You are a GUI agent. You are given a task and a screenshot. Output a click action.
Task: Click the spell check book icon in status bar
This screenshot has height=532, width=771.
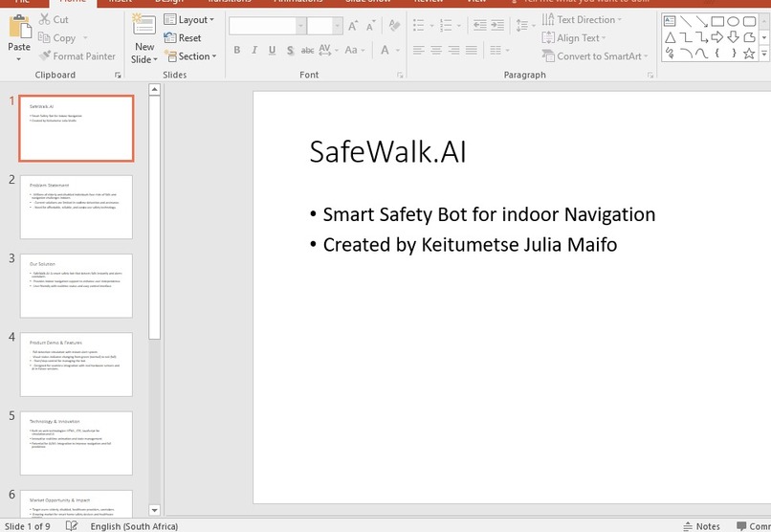click(x=72, y=525)
